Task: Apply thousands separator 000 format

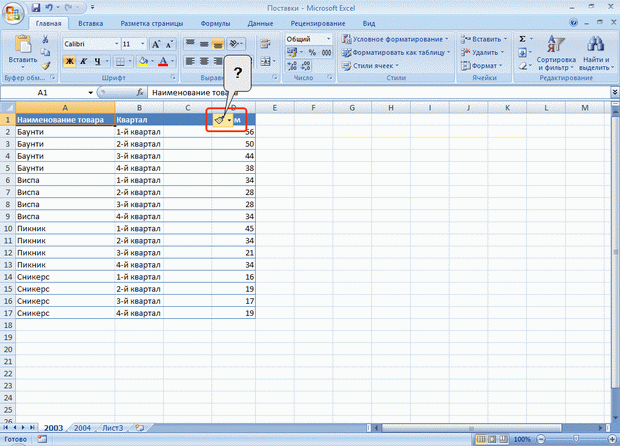Action: click(x=326, y=52)
